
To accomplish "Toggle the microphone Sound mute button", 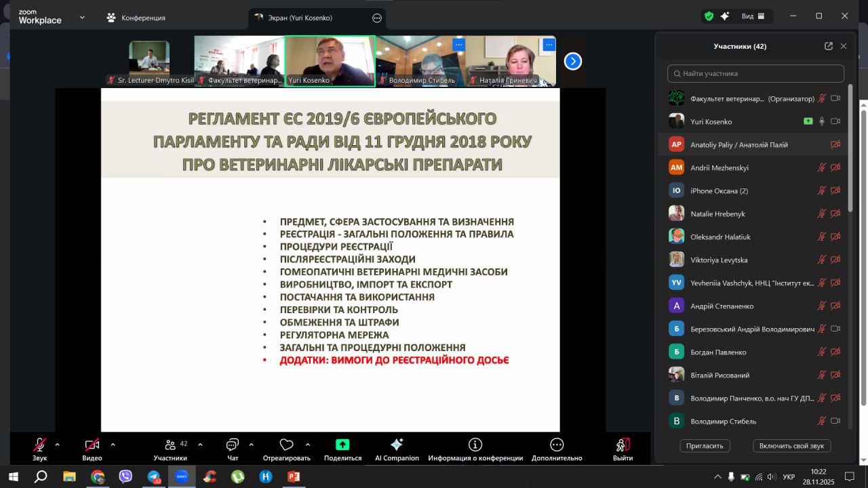I will 40,445.
